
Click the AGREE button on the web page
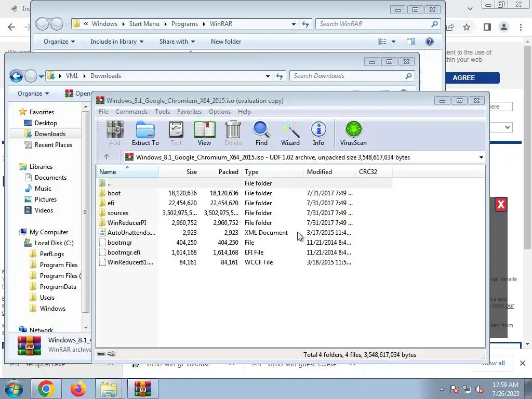pos(463,78)
